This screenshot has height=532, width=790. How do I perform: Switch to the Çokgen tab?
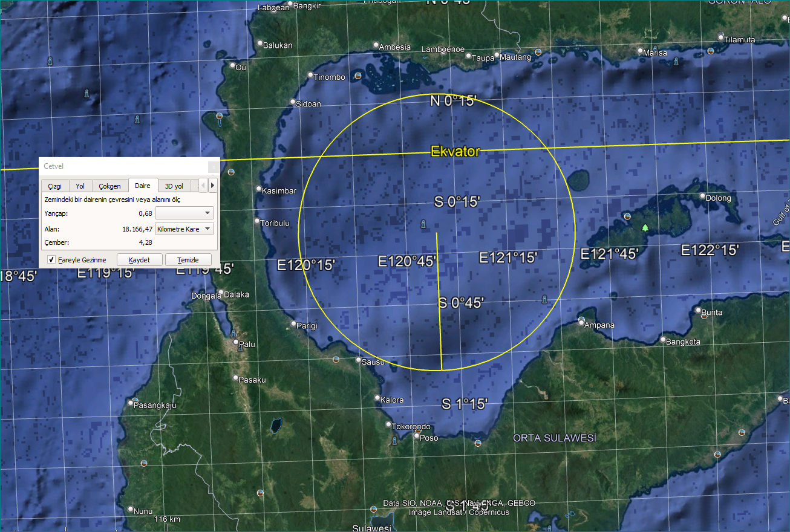(x=110, y=186)
